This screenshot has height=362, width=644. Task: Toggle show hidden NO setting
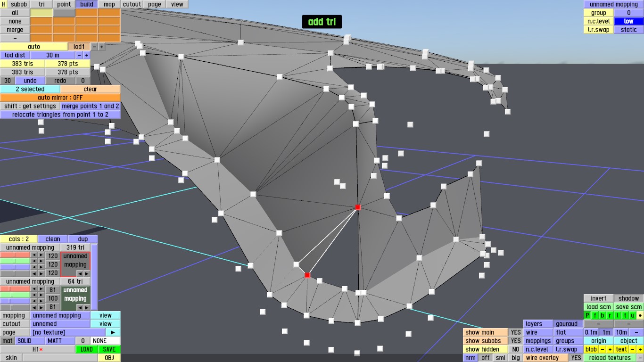[516, 349]
